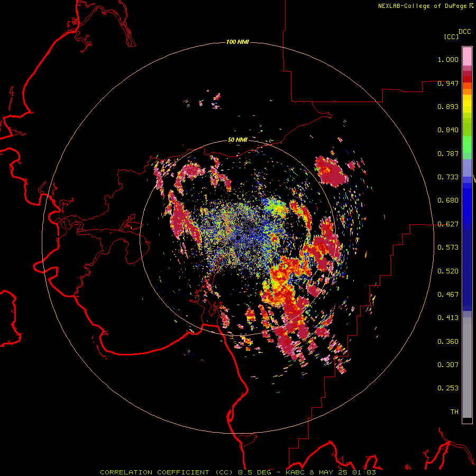Select the 0.947 legend value
Viewport: 476px width, 476px height.
tap(448, 83)
